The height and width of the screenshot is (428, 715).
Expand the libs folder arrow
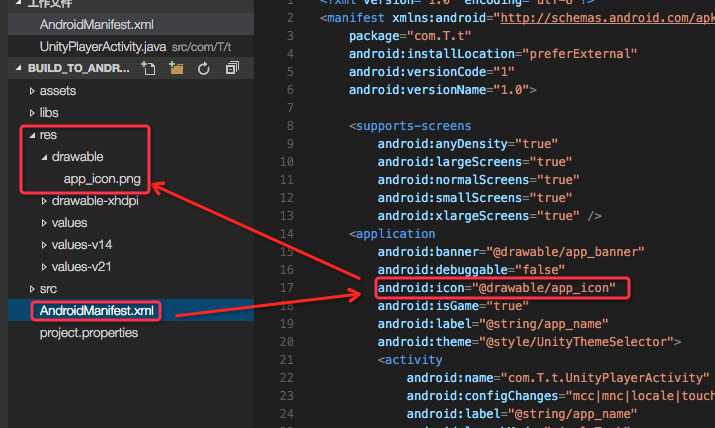(x=32, y=113)
